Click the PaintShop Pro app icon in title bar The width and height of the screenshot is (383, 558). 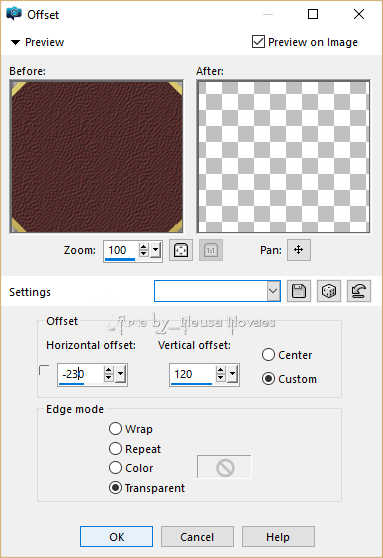[x=14, y=14]
